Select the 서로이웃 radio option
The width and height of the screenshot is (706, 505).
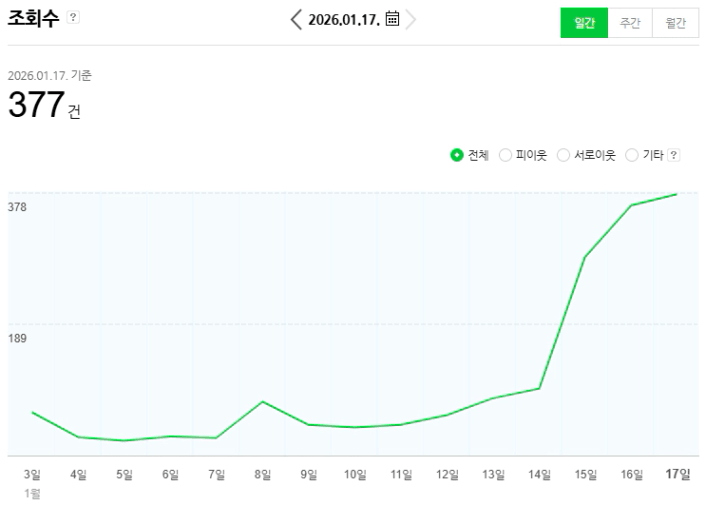pyautogui.click(x=563, y=155)
